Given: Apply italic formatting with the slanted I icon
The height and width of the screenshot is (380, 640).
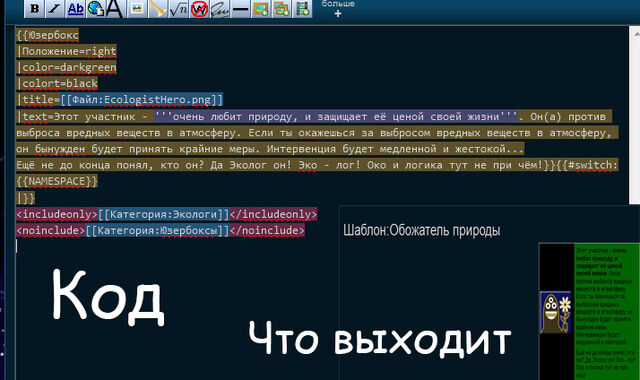Looking at the screenshot, I should point(55,9).
